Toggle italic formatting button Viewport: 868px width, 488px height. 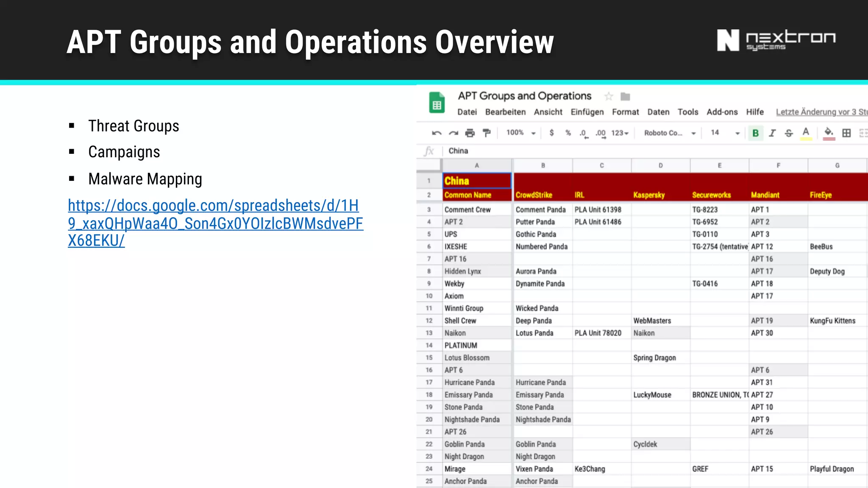coord(772,133)
